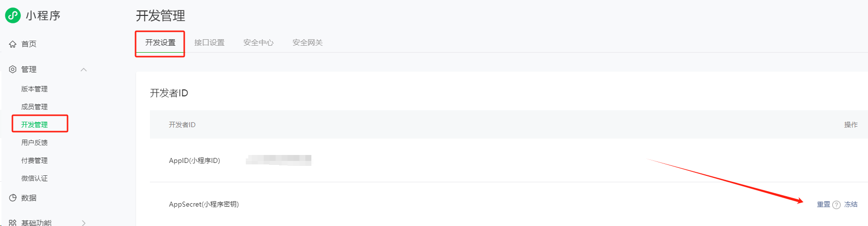Click the green Mini Program logo icon
Viewport: 868px width, 226px height.
coord(13,15)
